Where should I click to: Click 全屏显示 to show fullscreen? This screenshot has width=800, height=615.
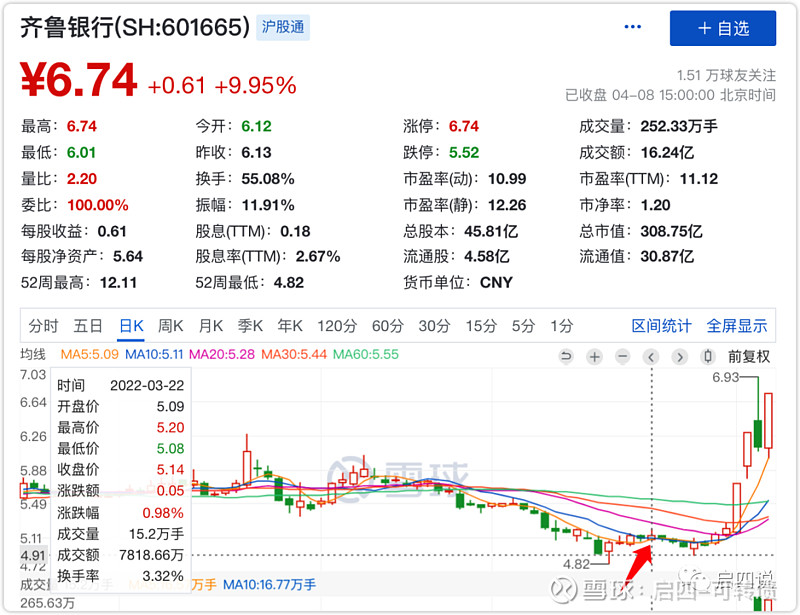coord(737,325)
